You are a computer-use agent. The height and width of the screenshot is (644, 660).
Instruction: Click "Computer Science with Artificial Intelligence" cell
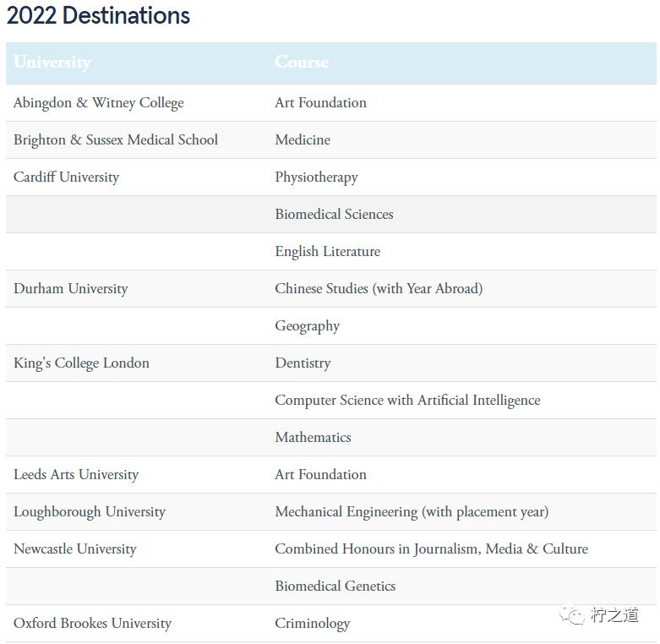tap(407, 401)
